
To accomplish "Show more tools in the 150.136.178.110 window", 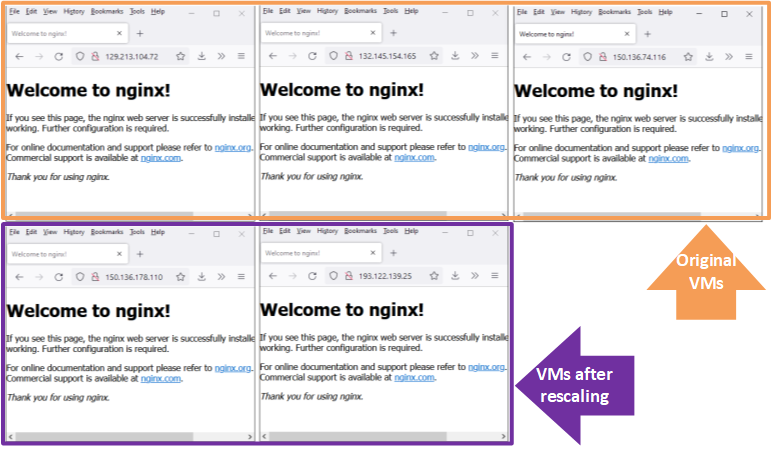I will pyautogui.click(x=222, y=277).
